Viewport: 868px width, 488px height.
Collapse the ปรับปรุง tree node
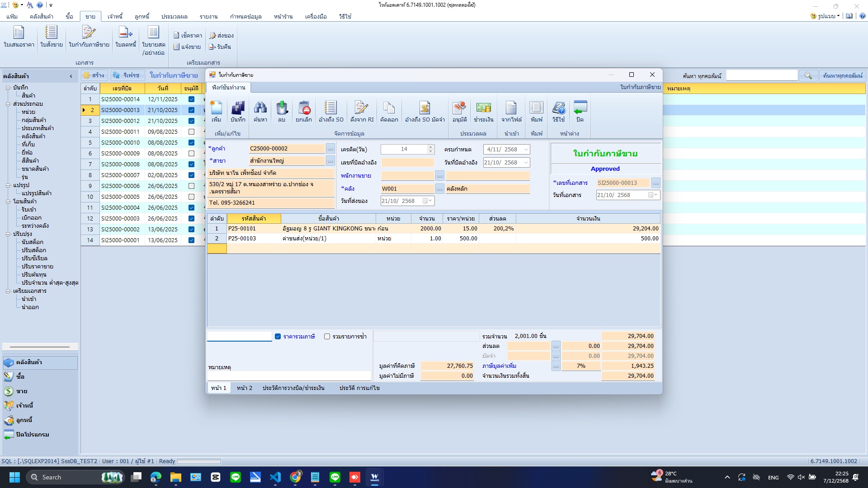(8, 234)
